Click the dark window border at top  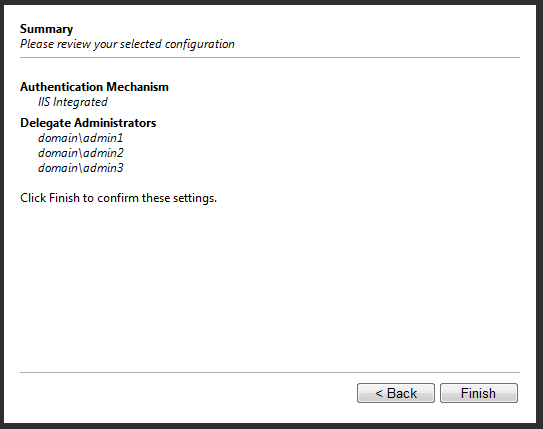(x=272, y=2)
